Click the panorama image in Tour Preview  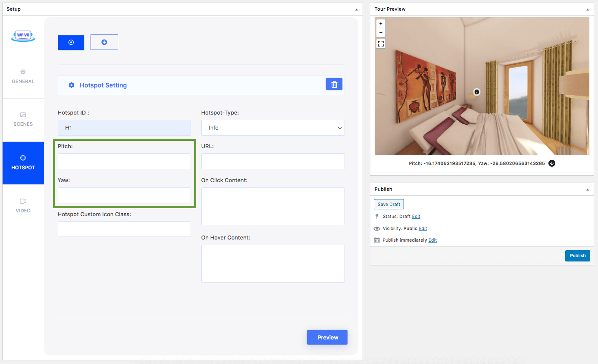(482, 86)
